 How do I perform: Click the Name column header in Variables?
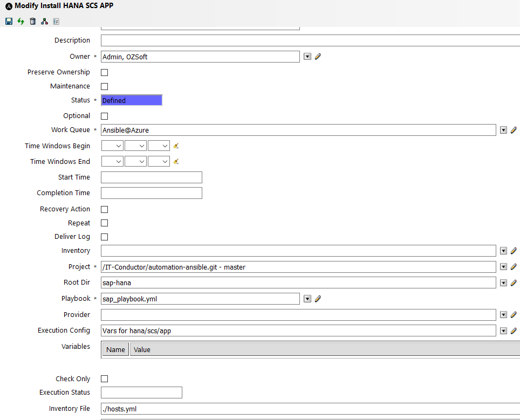click(116, 350)
